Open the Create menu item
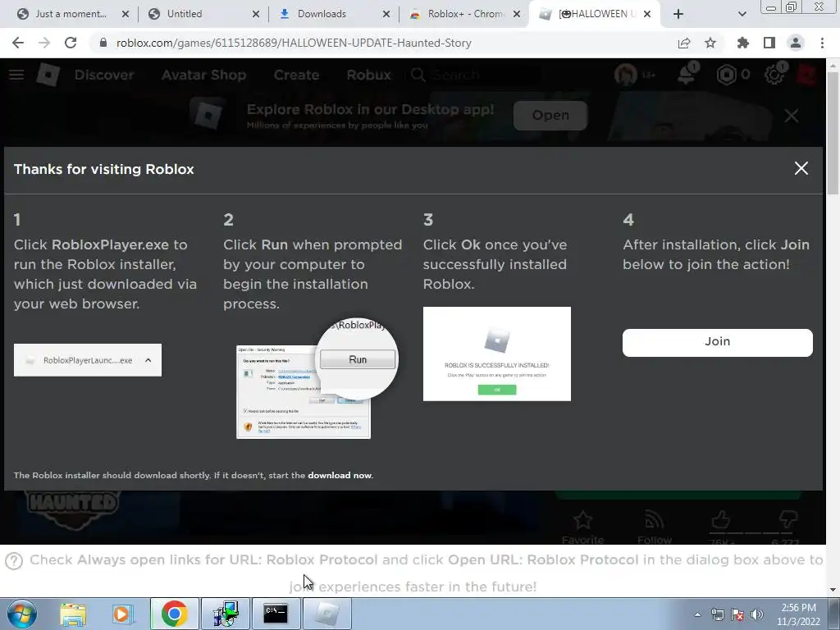 point(296,75)
